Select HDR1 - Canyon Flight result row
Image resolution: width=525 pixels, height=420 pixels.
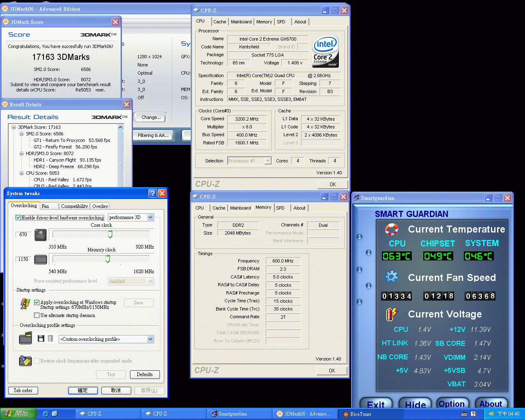[67, 160]
